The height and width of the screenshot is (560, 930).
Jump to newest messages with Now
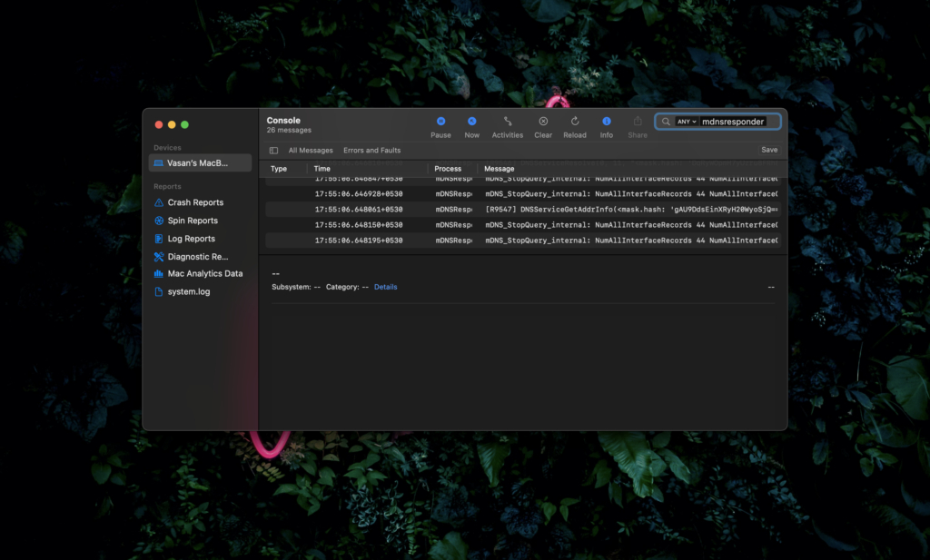pyautogui.click(x=471, y=127)
